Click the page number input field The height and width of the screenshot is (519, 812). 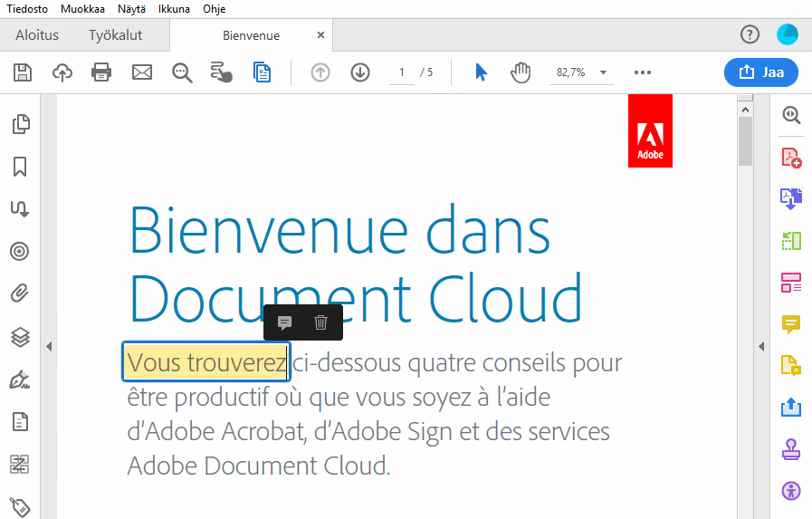(x=401, y=72)
